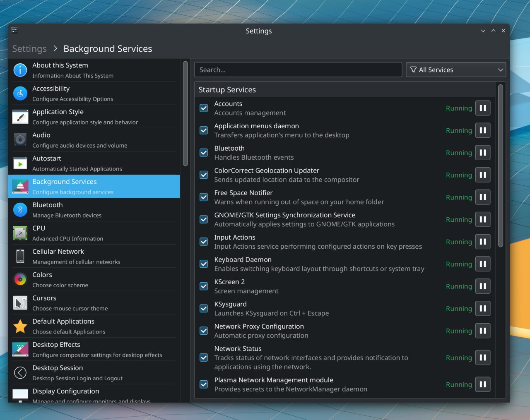Pause the ColorCorrect Geolocation Updater service
The height and width of the screenshot is (420, 530).
click(x=483, y=175)
